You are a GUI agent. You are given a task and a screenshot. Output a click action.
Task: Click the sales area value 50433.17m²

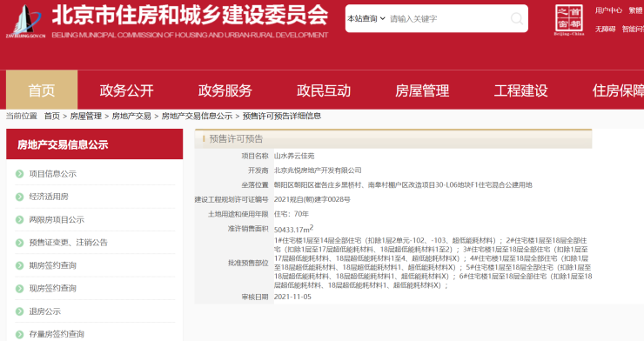coord(293,229)
